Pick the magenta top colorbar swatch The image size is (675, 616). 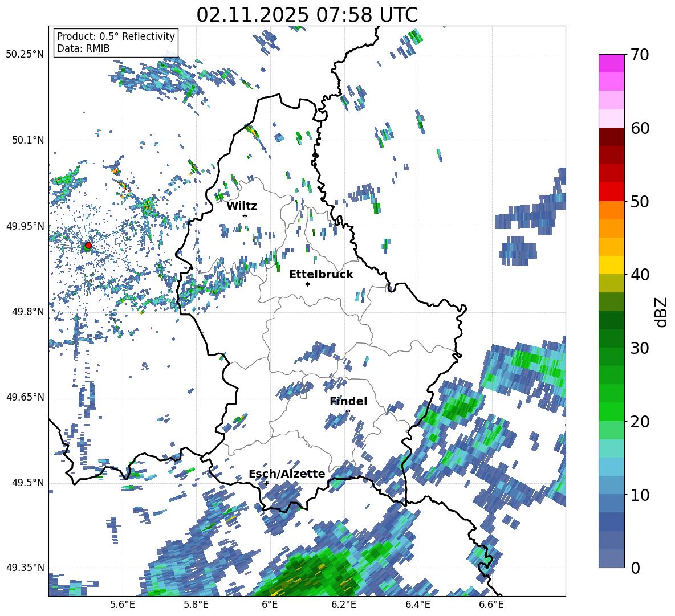611,63
